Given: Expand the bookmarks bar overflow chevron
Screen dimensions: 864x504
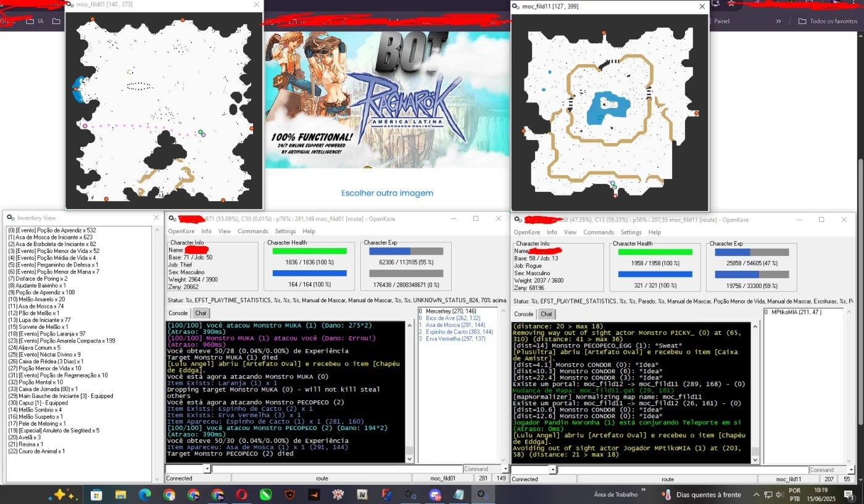Looking at the screenshot, I should tap(779, 21).
